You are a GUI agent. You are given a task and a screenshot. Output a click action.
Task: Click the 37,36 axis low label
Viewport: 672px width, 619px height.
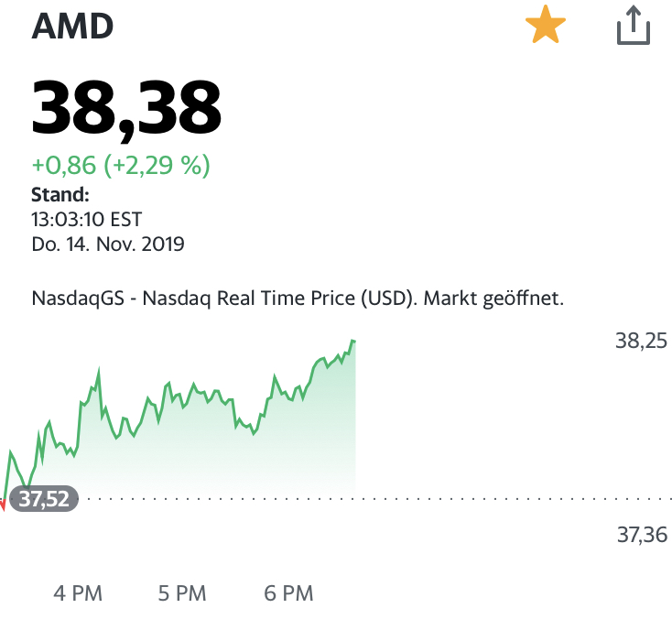coord(641,536)
